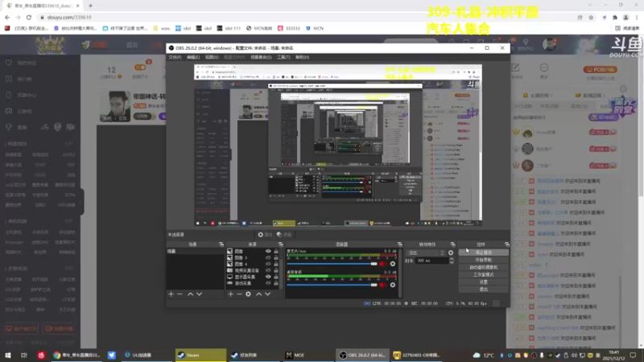Adjust the mic/aux volume slider

(x=332, y=264)
